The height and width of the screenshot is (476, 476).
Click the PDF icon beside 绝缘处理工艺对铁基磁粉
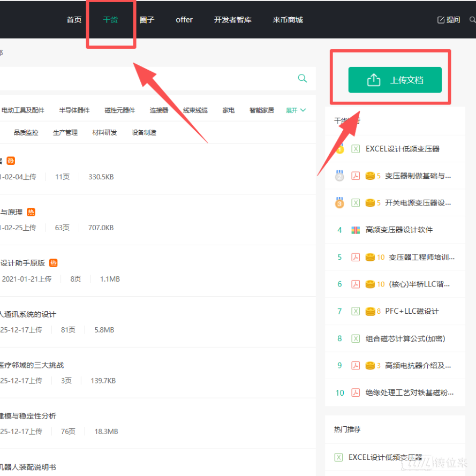click(x=356, y=392)
